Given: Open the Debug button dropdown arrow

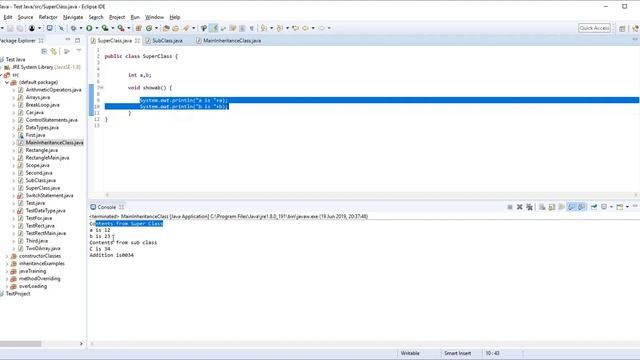Looking at the screenshot, I should 81,28.
